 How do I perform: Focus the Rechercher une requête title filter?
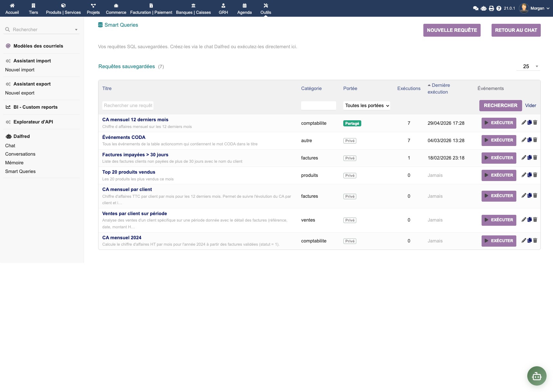pos(128,105)
